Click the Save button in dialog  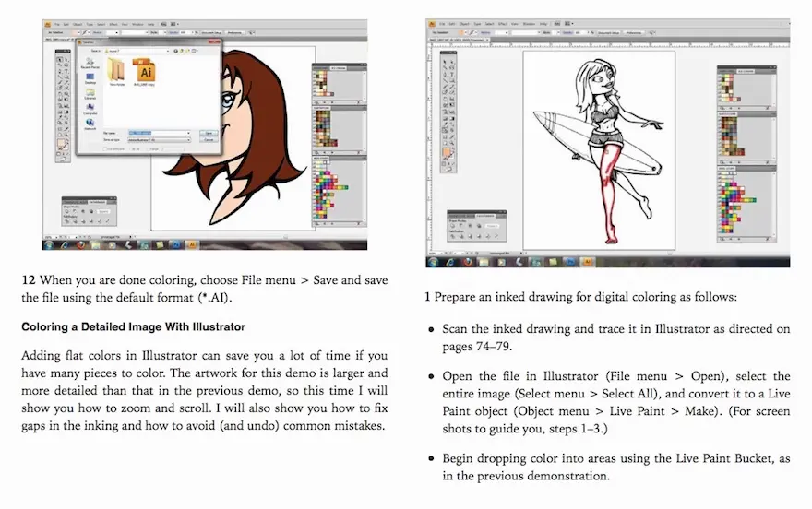(208, 133)
